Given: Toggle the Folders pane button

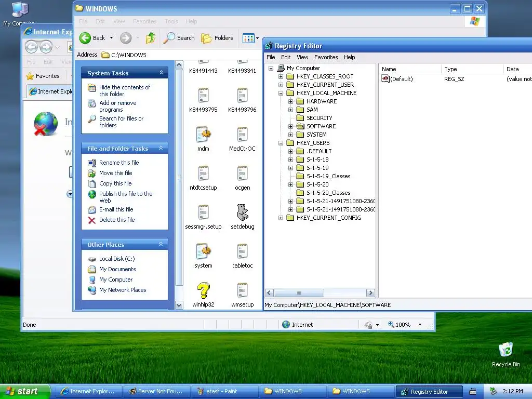Looking at the screenshot, I should coord(217,38).
